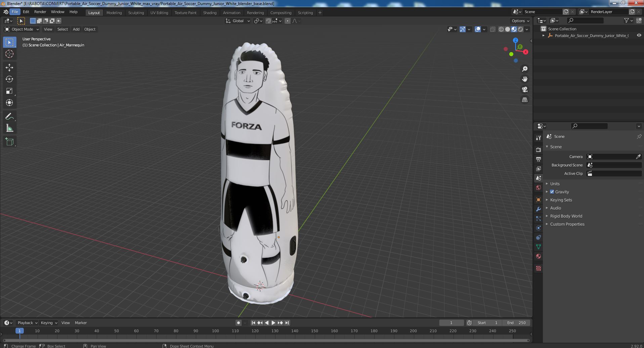The image size is (644, 348).
Task: Open the Playback popover in timeline
Action: click(27, 323)
